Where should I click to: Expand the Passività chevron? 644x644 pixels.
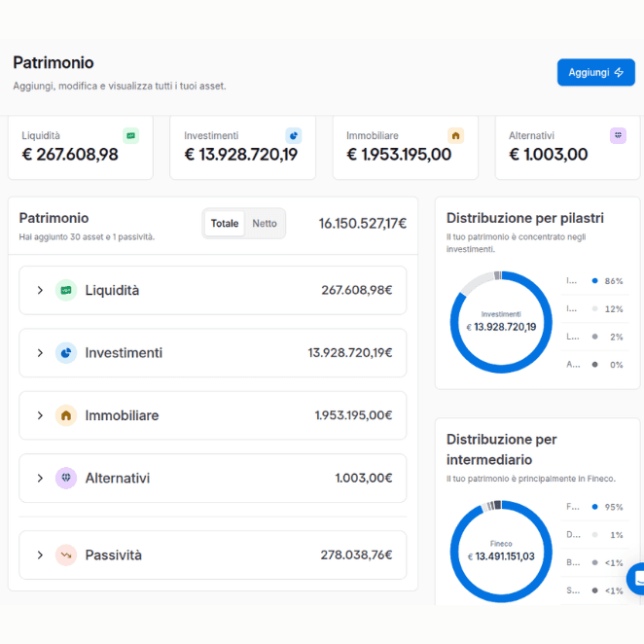pos(40,555)
